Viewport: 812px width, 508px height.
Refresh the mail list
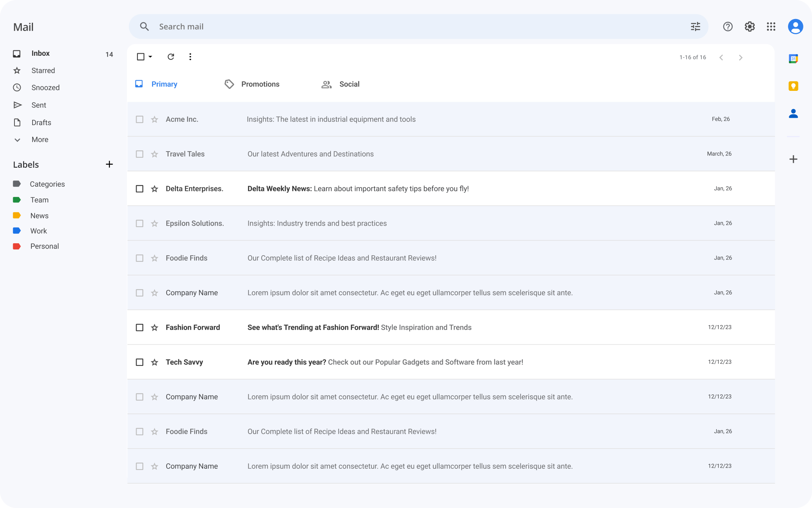171,57
